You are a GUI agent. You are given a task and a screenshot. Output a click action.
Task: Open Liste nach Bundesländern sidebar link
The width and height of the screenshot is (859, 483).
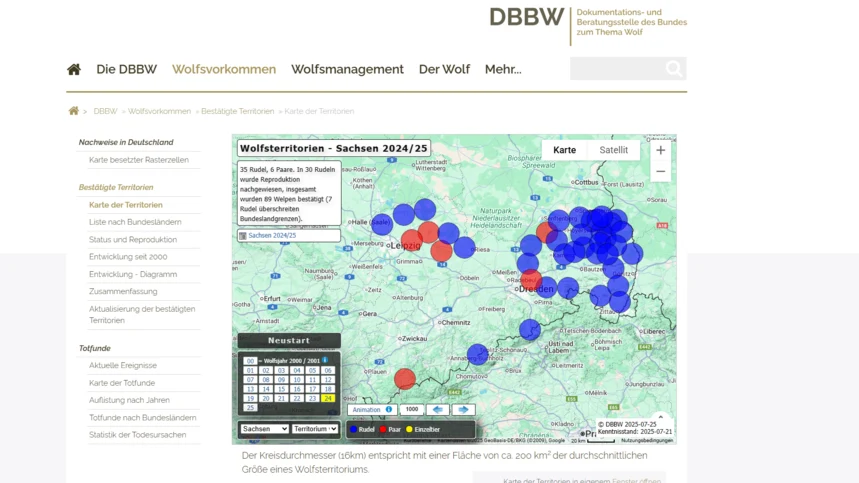(135, 222)
